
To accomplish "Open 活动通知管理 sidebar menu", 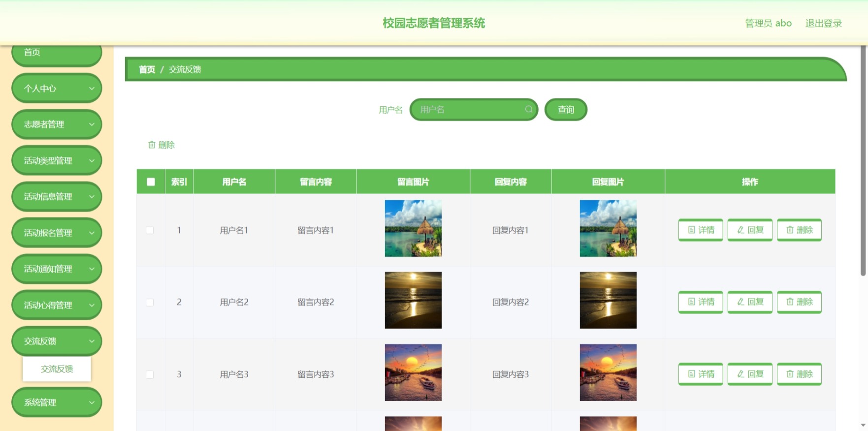I will (57, 269).
